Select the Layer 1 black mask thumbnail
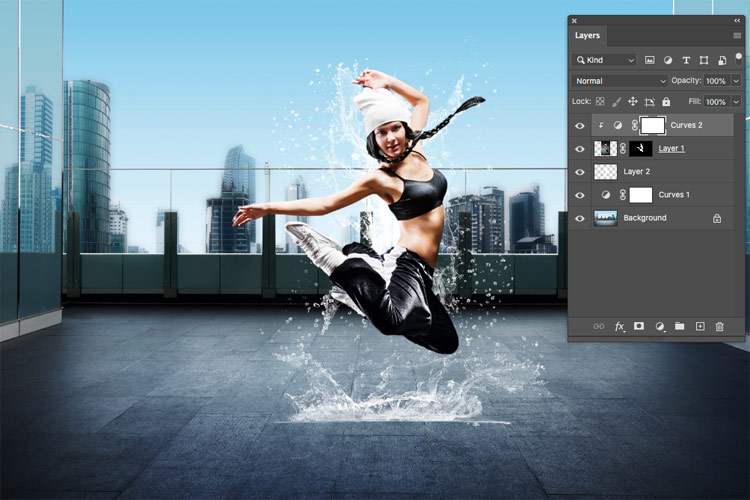750x500 pixels. pos(641,148)
